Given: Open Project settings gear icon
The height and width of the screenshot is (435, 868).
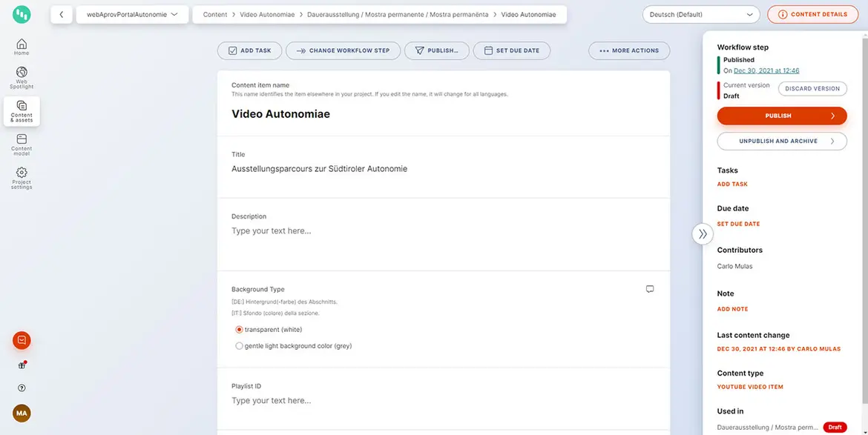Looking at the screenshot, I should (x=22, y=176).
